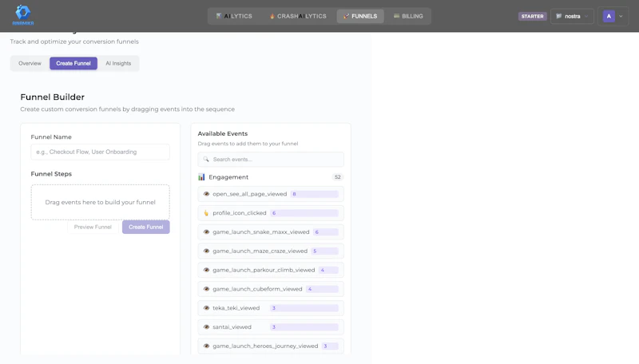The width and height of the screenshot is (639, 364).
Task: Click eye icon for teka_teki_viewed
Action: point(206,308)
